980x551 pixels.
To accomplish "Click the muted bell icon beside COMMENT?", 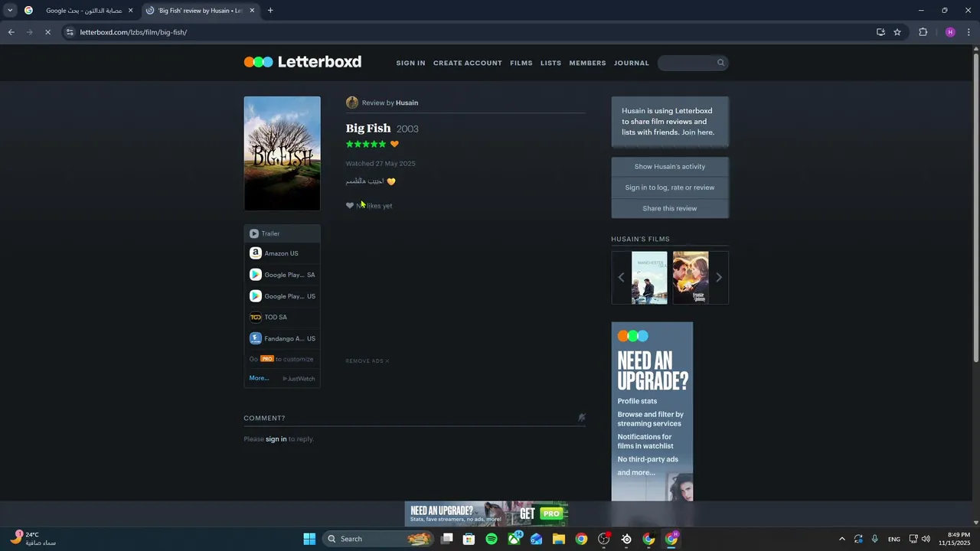I will [582, 417].
